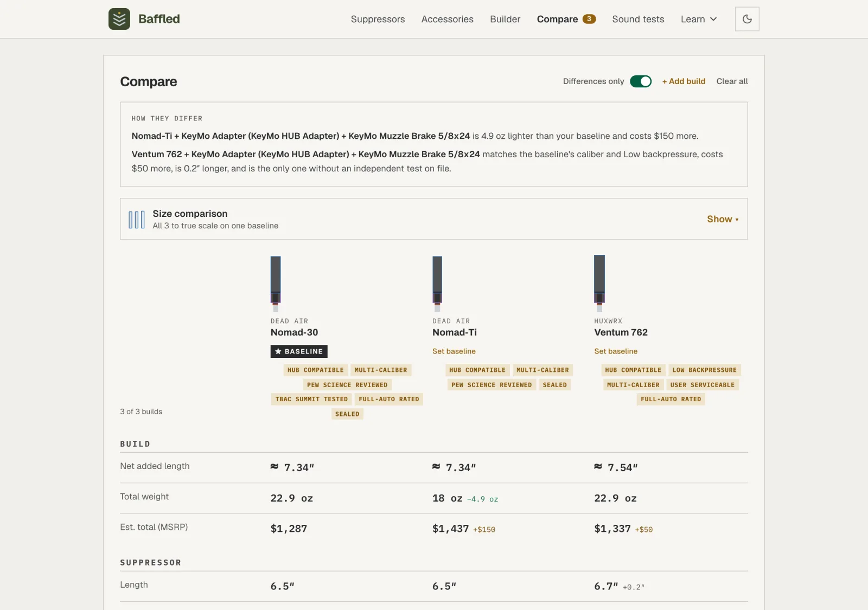Click the Ventum 762 suppressor thumbnail

click(x=599, y=282)
